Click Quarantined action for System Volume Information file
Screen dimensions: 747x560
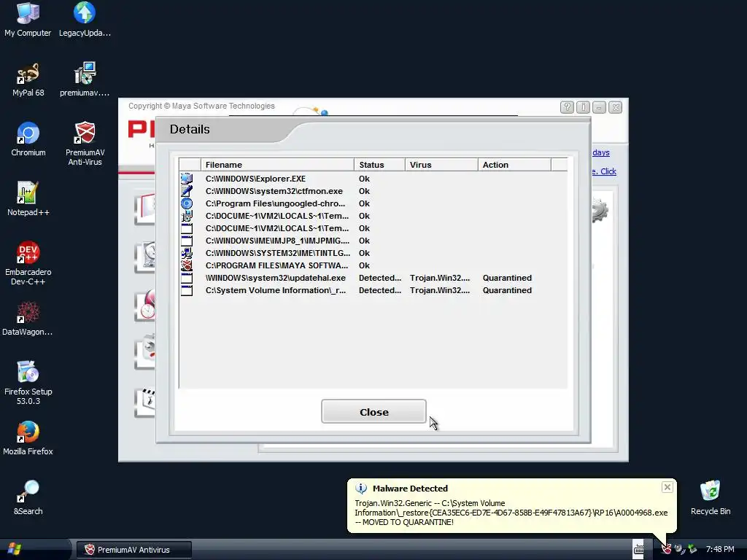tap(507, 290)
